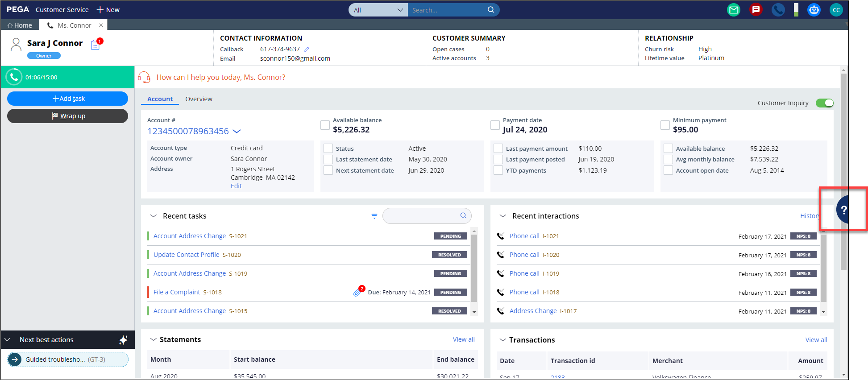Go to the Home tab
This screenshot has width=868, height=380.
pyautogui.click(x=20, y=25)
